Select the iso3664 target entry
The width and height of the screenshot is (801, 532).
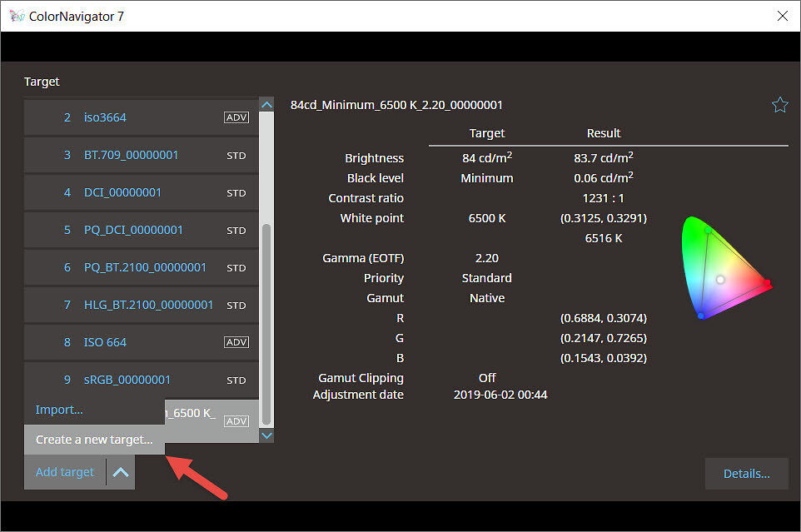105,117
